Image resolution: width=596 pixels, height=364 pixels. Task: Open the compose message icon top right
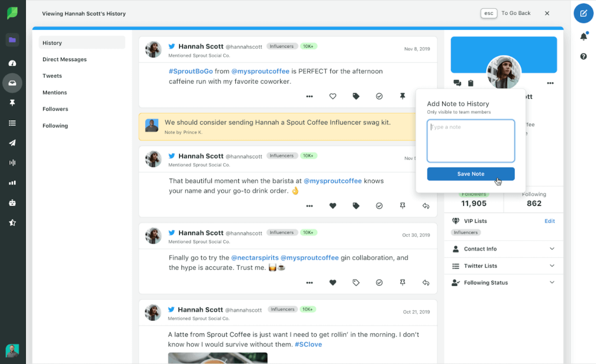pos(583,13)
